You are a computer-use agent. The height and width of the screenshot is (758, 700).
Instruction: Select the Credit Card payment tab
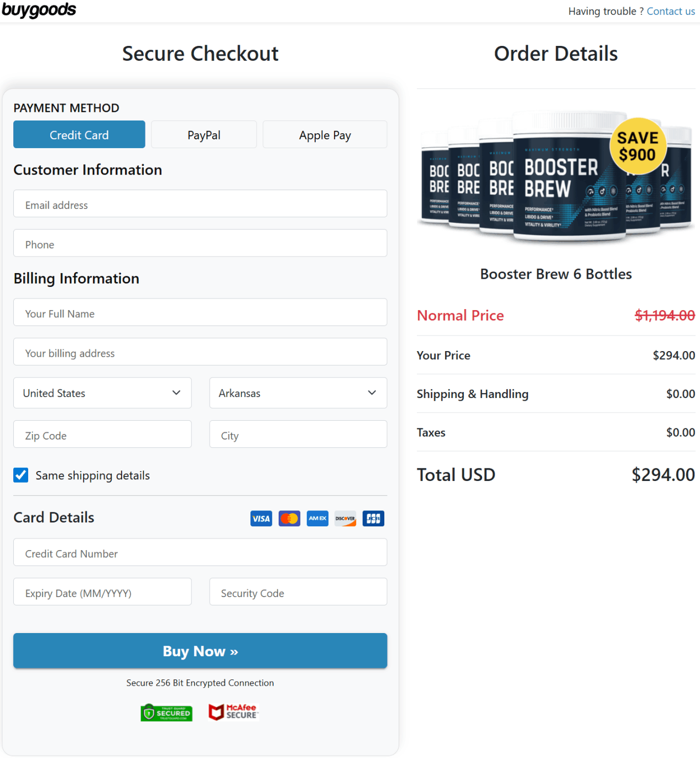click(x=79, y=134)
